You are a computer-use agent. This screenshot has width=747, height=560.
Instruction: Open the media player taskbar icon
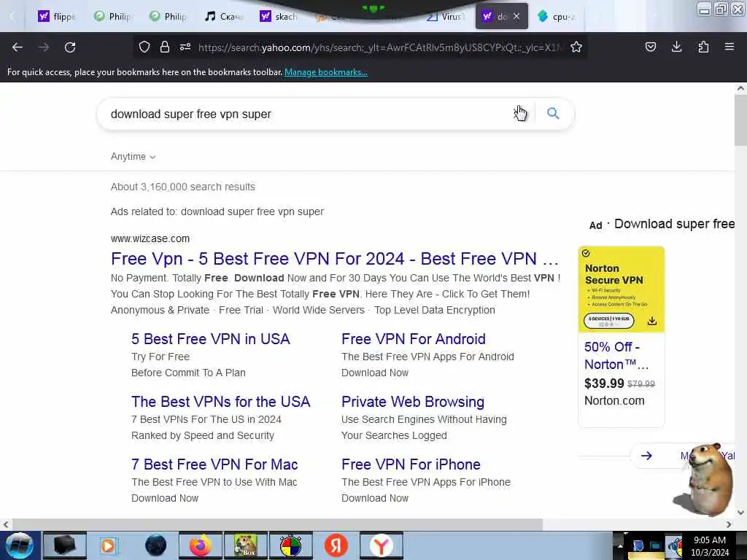[108, 545]
